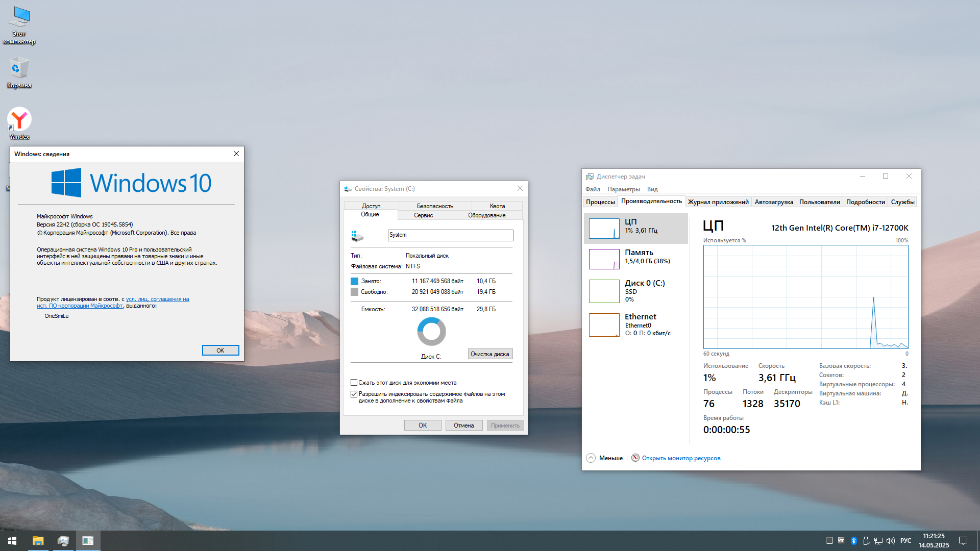The image size is (980, 551).
Task: Collapse Task Manager with the 'Меньше' button
Action: [605, 458]
